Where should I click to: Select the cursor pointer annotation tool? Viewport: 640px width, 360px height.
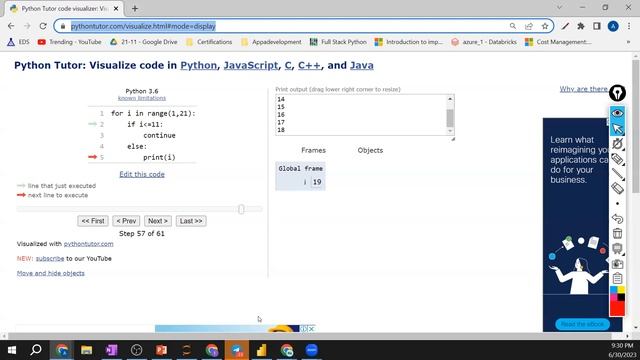pyautogui.click(x=617, y=129)
